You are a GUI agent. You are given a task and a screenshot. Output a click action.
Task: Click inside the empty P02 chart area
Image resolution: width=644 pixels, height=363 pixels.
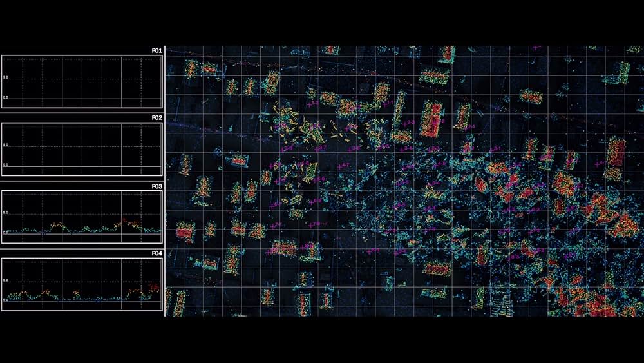[82, 149]
